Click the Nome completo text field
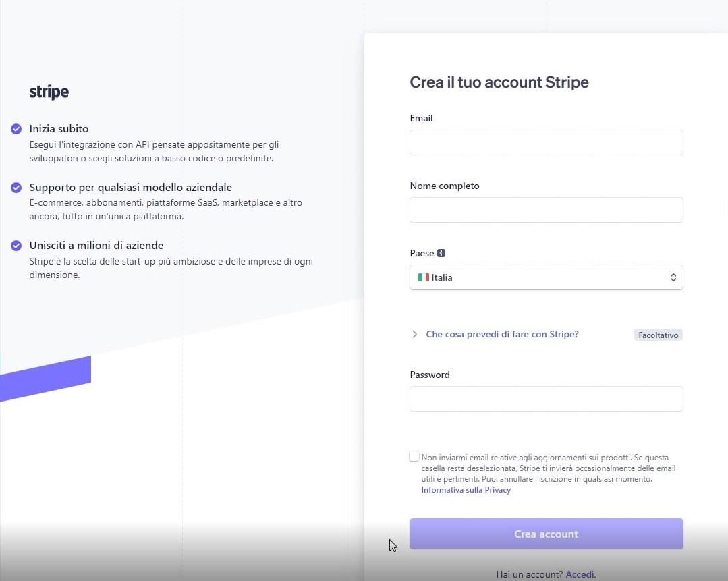 click(546, 210)
